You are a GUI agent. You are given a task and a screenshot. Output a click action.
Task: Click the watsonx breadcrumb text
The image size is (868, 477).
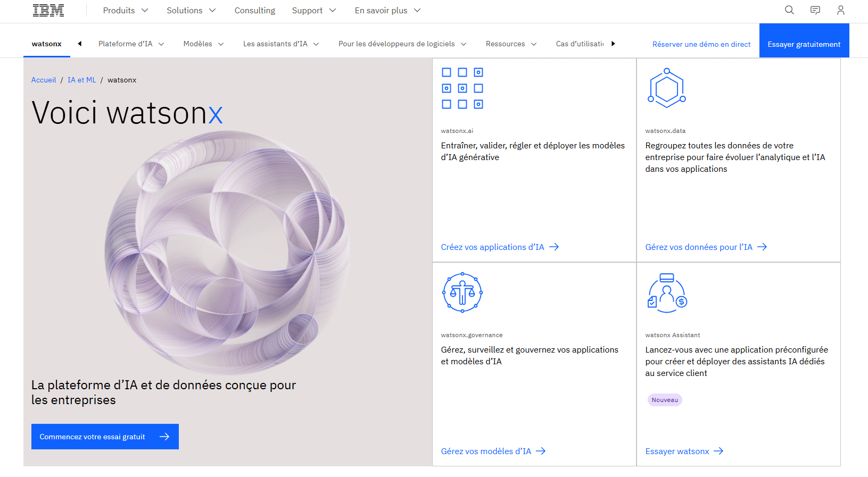click(x=122, y=80)
